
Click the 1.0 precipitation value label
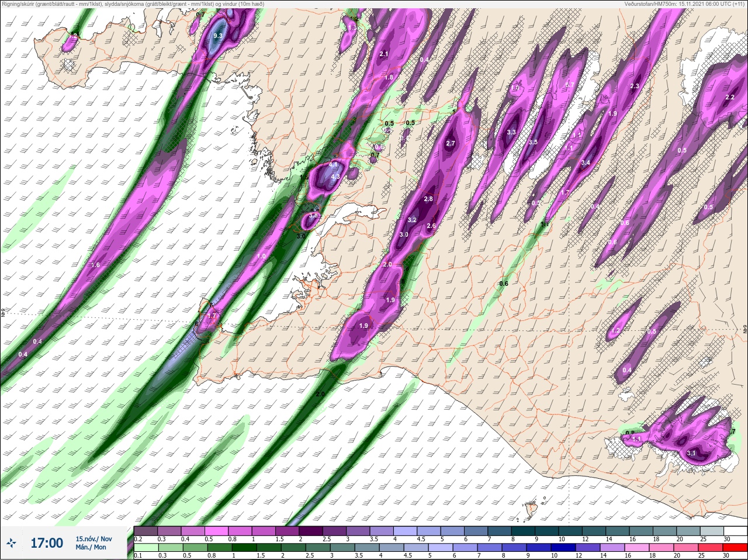pyautogui.click(x=261, y=256)
